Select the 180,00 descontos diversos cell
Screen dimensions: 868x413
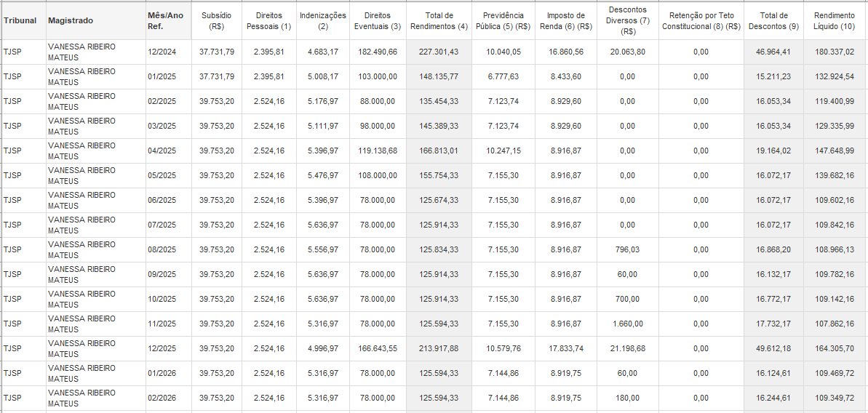(x=628, y=398)
